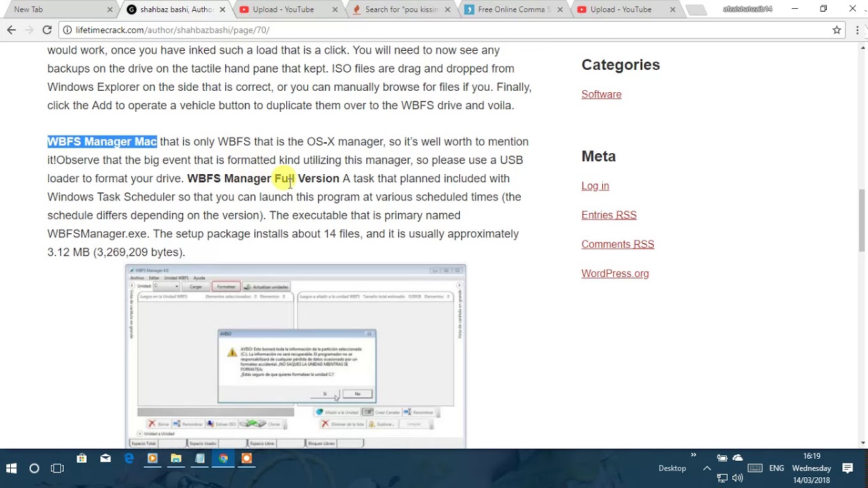The height and width of the screenshot is (488, 868).
Task: Click the highlighted WBFS Manager Mac text
Action: (x=102, y=142)
